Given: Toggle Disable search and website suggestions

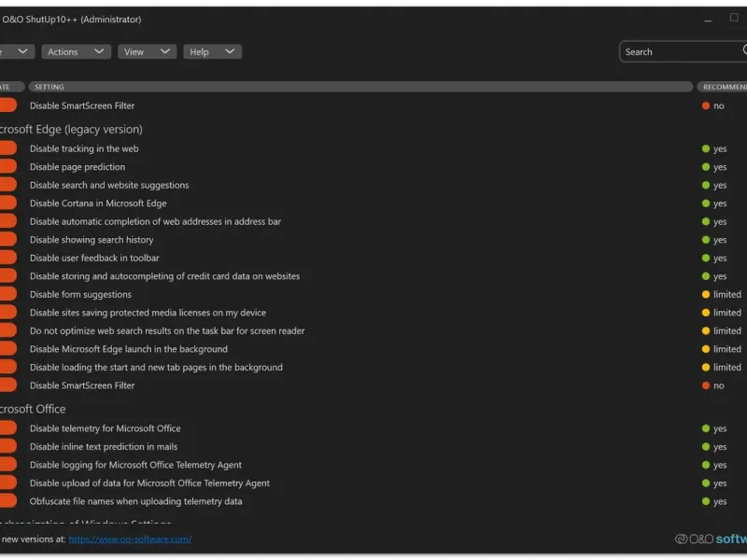Looking at the screenshot, I should coord(7,185).
